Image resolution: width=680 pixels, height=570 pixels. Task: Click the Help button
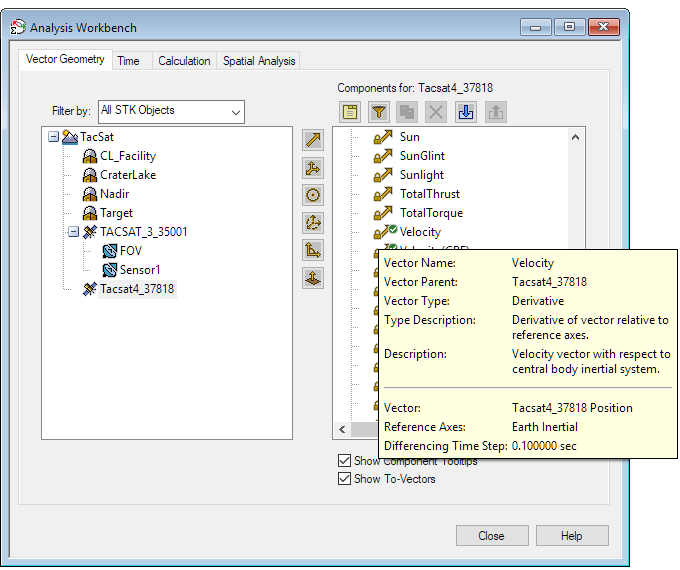(x=571, y=536)
